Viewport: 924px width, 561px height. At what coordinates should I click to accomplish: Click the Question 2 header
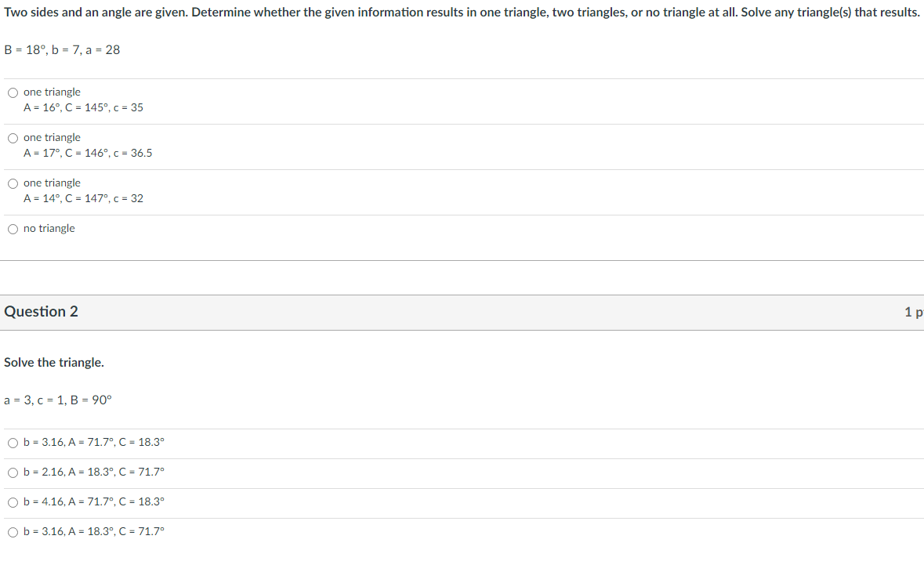click(42, 311)
